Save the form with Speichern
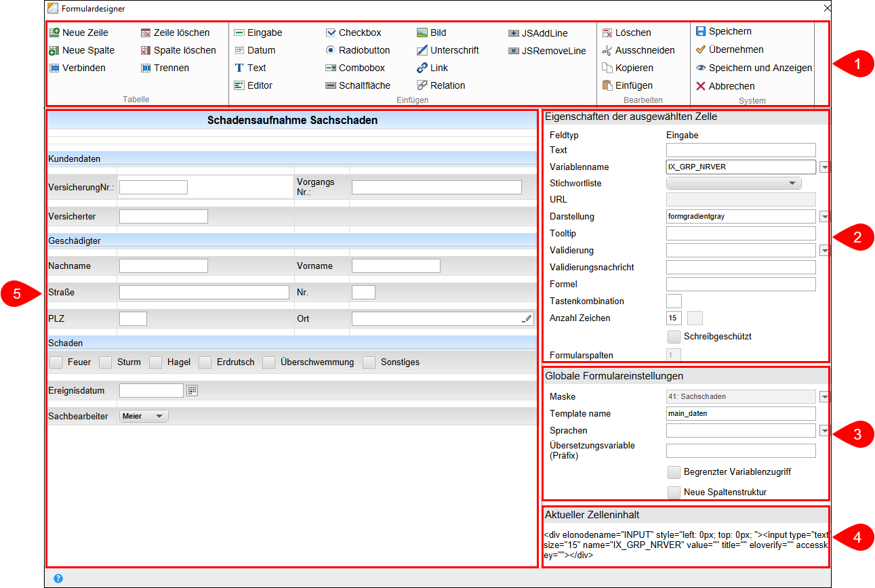 [723, 31]
